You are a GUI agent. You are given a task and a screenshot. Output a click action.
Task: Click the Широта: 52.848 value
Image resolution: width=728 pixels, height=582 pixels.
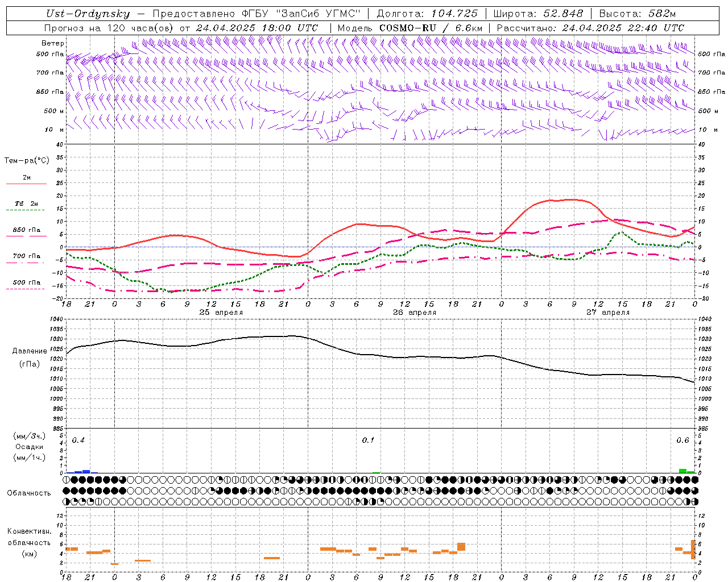tap(539, 14)
